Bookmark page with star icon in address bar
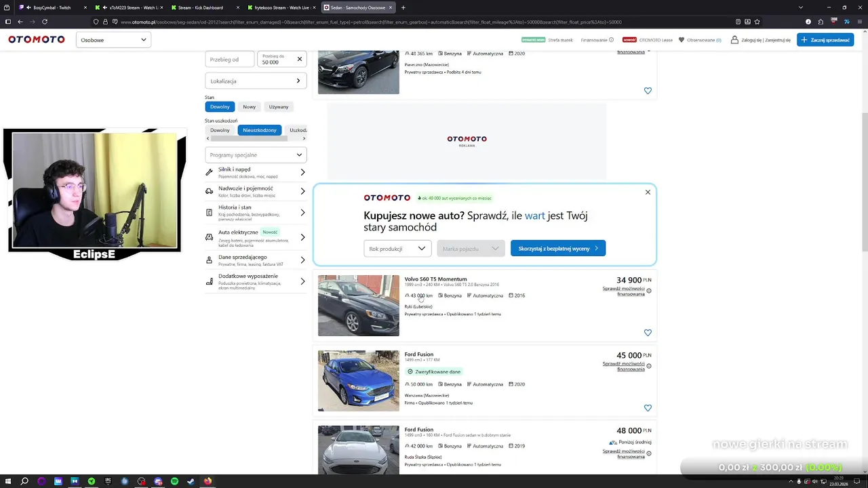 pos(757,22)
